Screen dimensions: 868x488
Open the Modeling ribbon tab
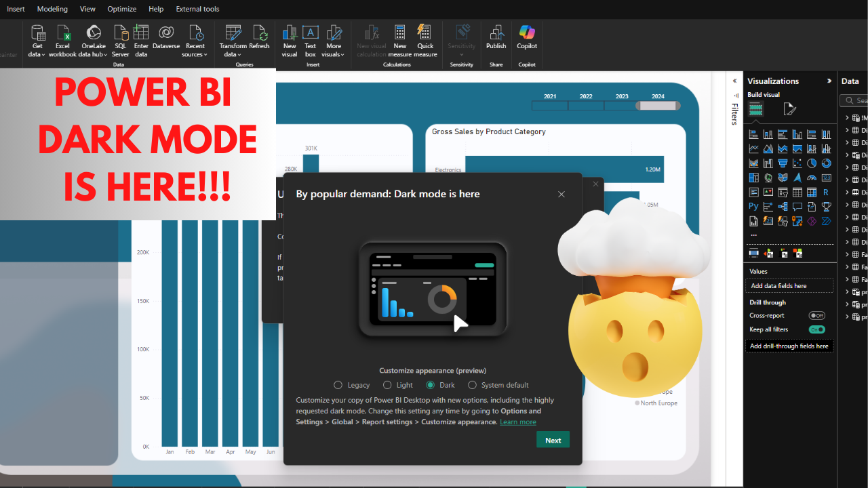[52, 9]
